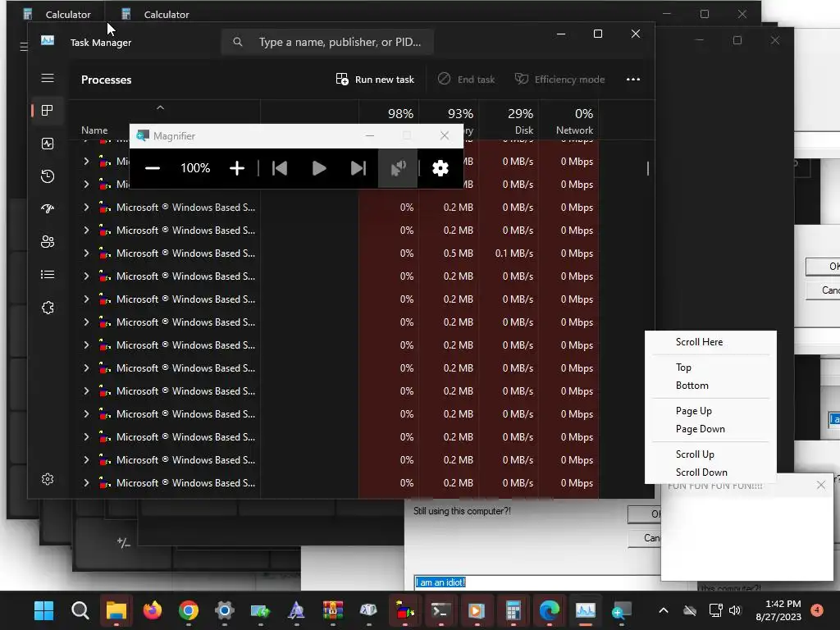Open the more options ellipsis menu
840x630 pixels.
coord(633,80)
